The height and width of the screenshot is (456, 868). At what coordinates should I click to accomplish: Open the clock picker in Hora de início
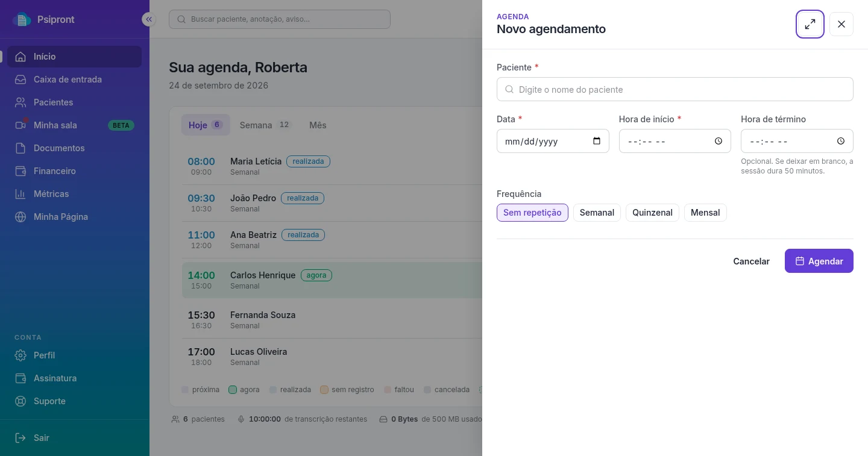pyautogui.click(x=719, y=141)
